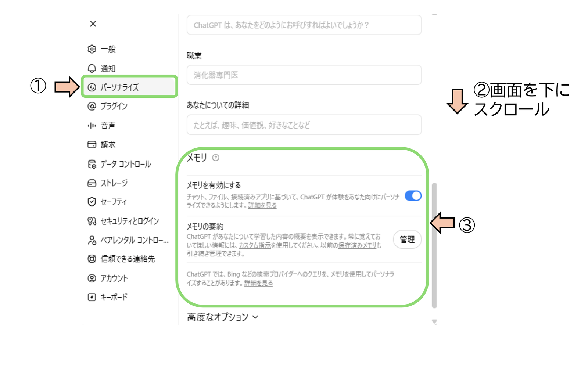588x378 pixels.
Task: Expand the 高度なオプション section
Action: [223, 317]
